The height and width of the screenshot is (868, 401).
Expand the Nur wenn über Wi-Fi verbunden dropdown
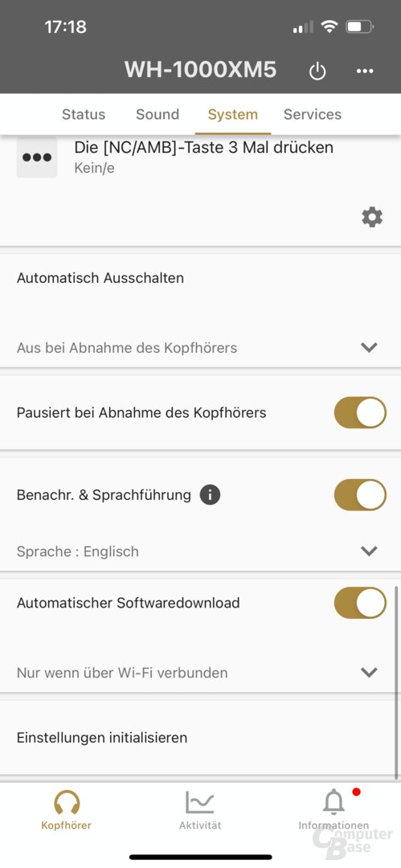(200, 673)
